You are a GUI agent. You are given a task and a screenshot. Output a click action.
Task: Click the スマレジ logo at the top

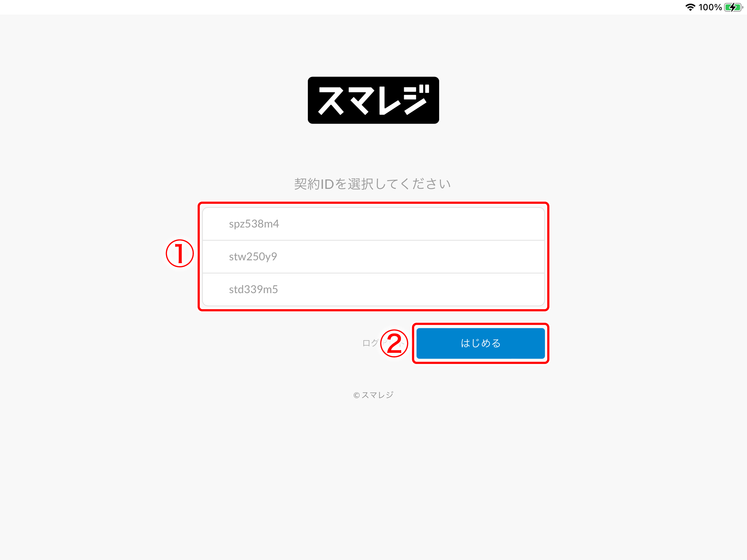coord(373,100)
